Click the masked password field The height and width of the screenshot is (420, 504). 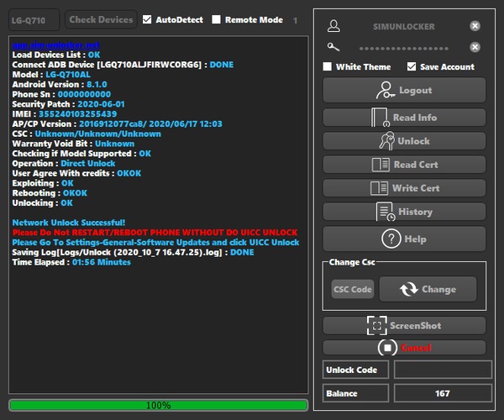pyautogui.click(x=404, y=48)
